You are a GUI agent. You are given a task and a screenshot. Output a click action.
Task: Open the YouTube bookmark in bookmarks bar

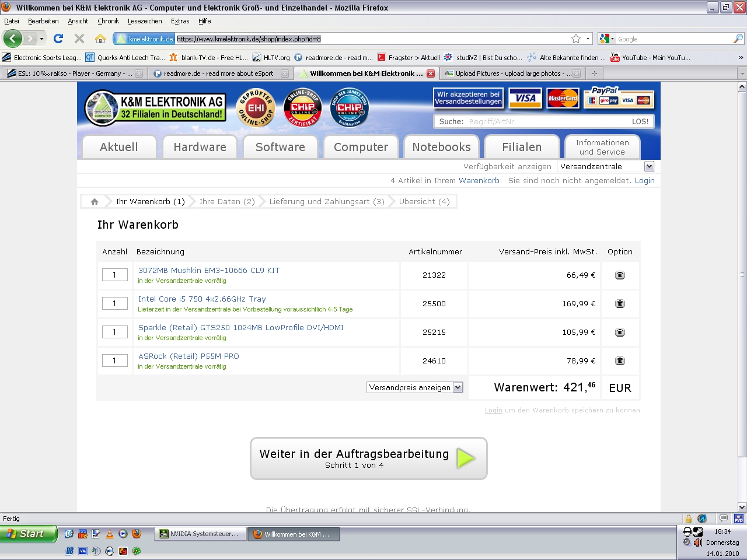[650, 57]
